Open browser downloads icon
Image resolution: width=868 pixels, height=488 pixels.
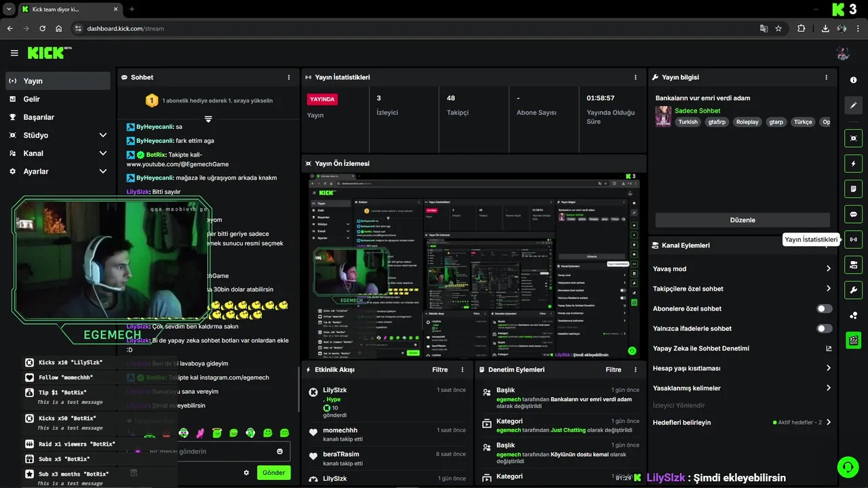(825, 28)
